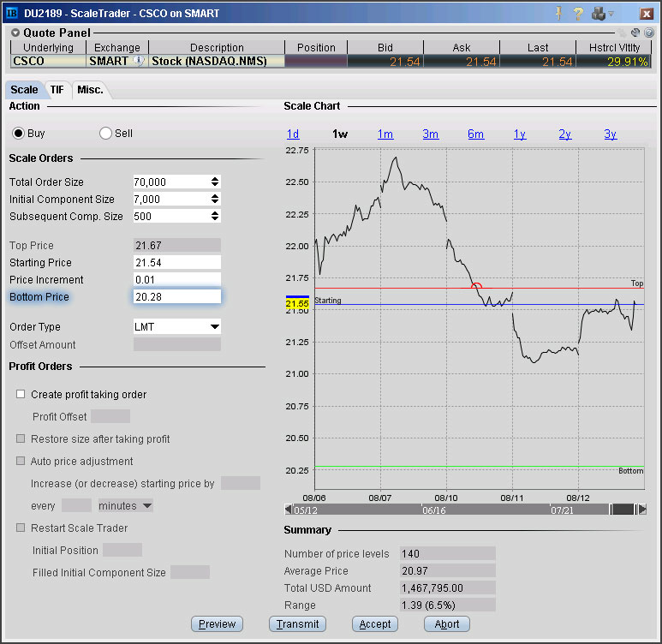
Task: Click the Description column header
Action: (217, 47)
